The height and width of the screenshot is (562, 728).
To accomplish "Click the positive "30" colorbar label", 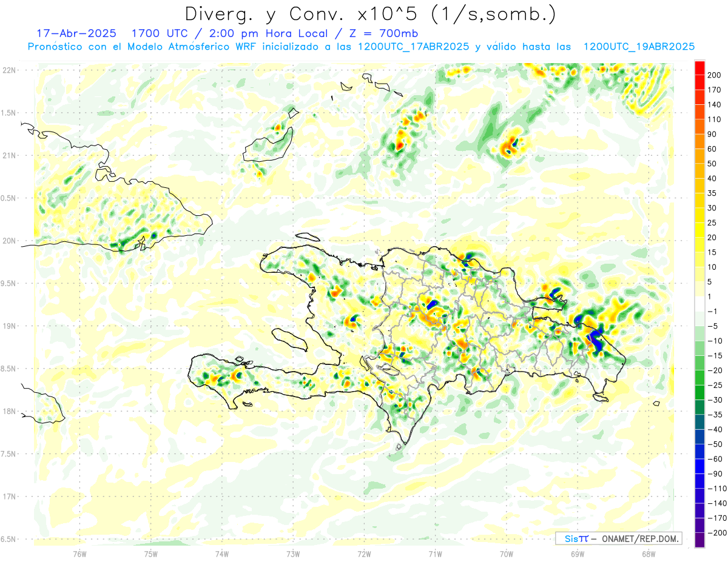I will point(712,208).
